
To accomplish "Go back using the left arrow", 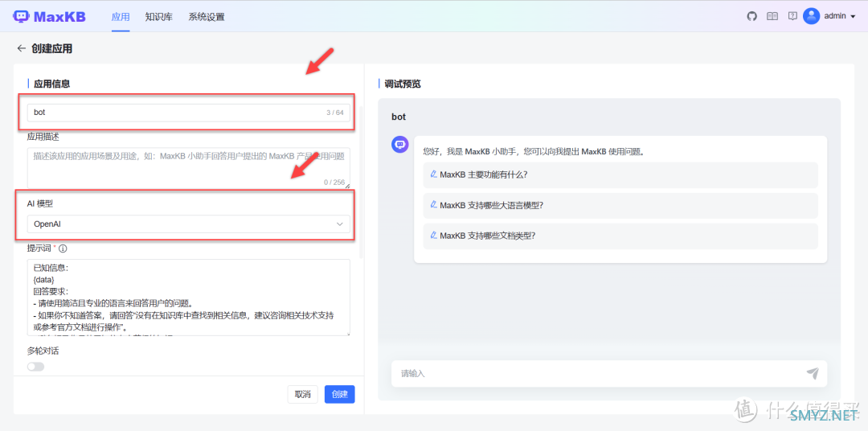I will click(22, 48).
